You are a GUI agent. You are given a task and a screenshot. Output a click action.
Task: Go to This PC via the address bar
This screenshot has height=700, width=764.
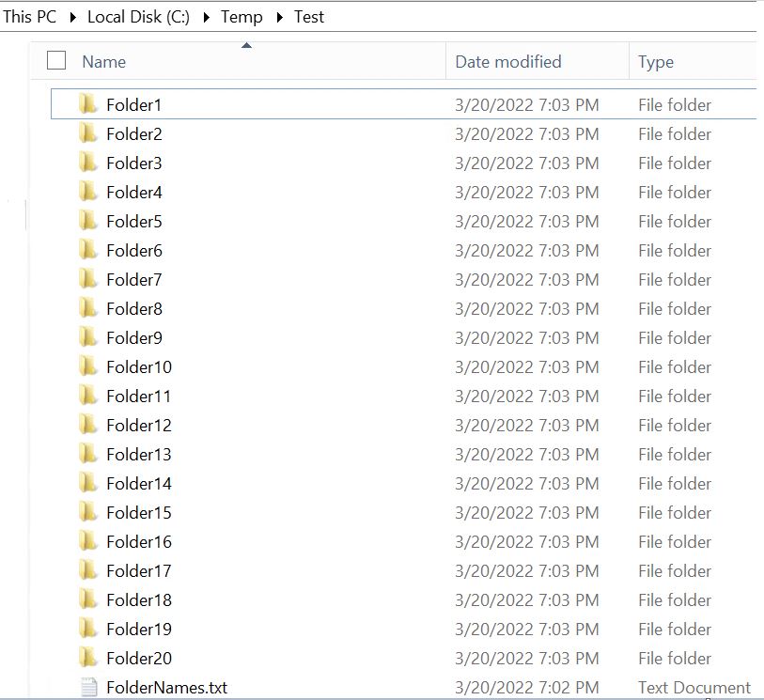point(29,16)
